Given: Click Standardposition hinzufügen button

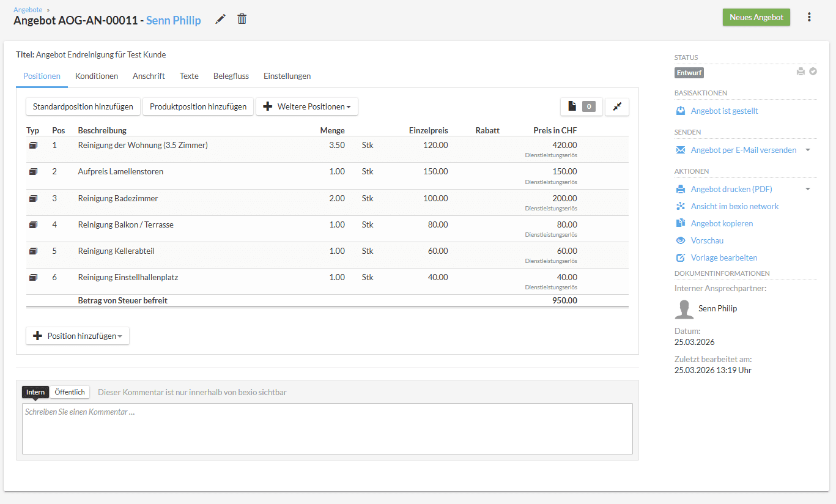Looking at the screenshot, I should coord(83,106).
